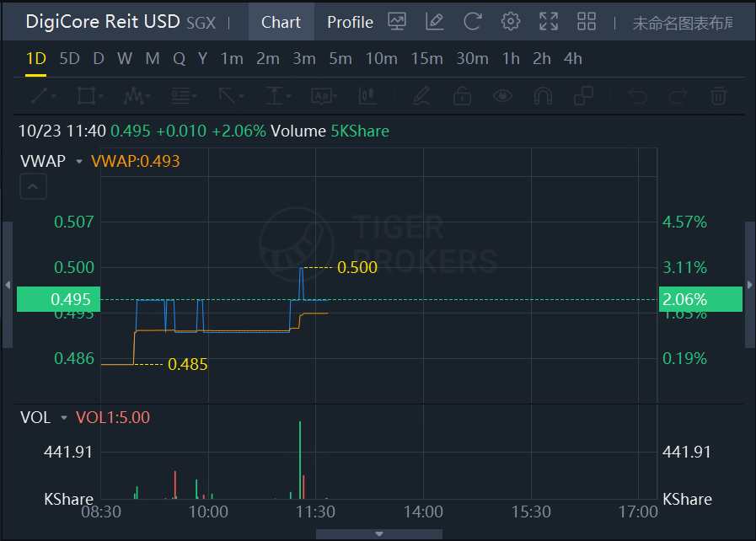756x541 pixels.
Task: Open the VOL indicator dropdown
Action: pyautogui.click(x=64, y=418)
